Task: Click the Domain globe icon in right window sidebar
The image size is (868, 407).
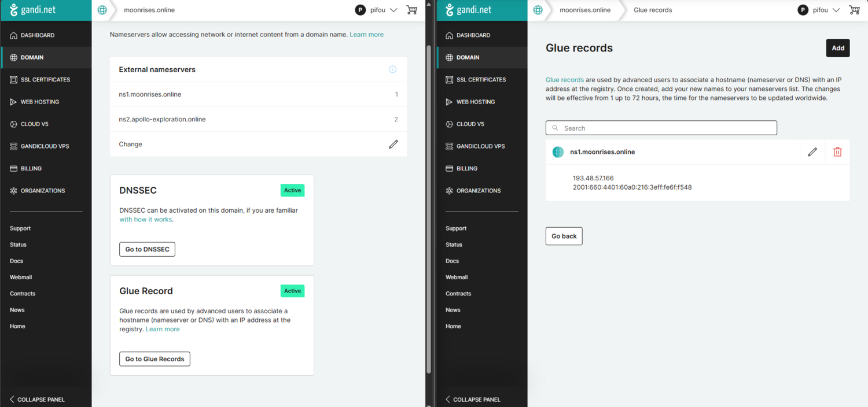Action: point(450,58)
